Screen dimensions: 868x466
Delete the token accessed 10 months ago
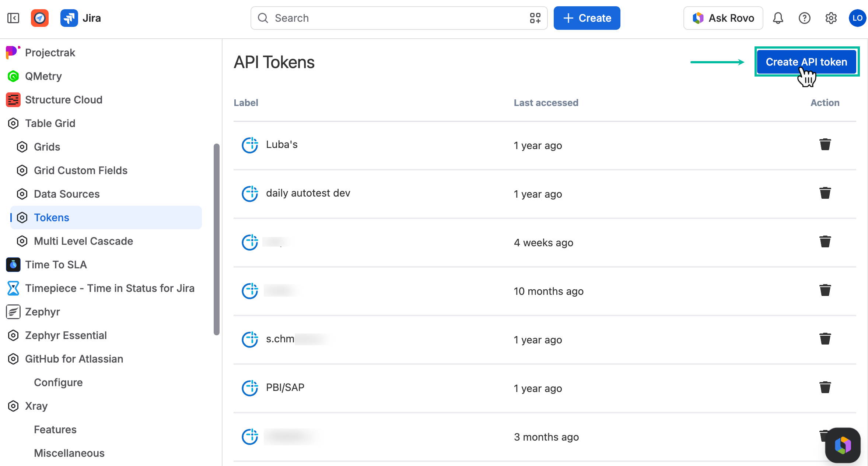point(825,290)
